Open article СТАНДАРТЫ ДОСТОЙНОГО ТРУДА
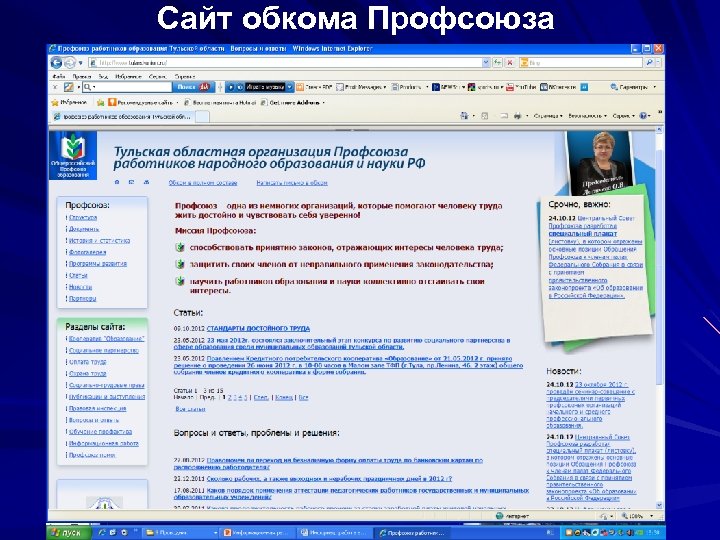The image size is (720, 540). [x=258, y=329]
